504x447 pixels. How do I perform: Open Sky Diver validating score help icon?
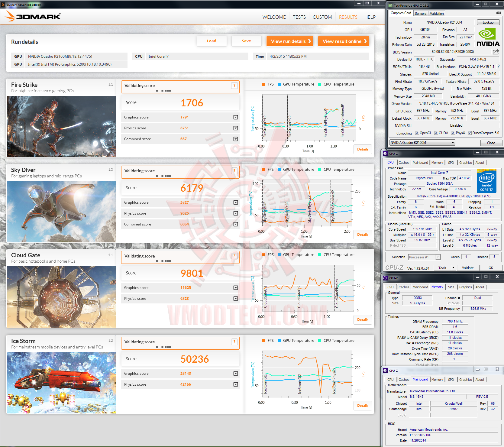(234, 171)
